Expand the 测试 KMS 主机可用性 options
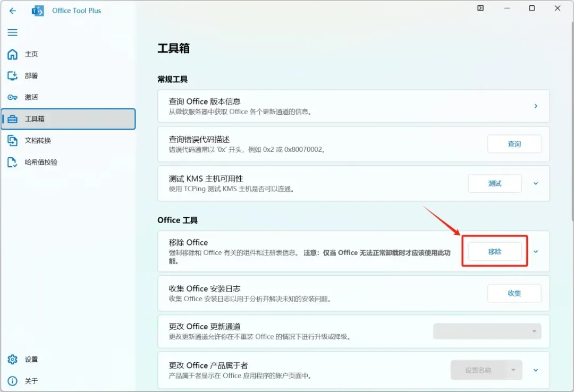The height and width of the screenshot is (392, 574). pyautogui.click(x=536, y=183)
